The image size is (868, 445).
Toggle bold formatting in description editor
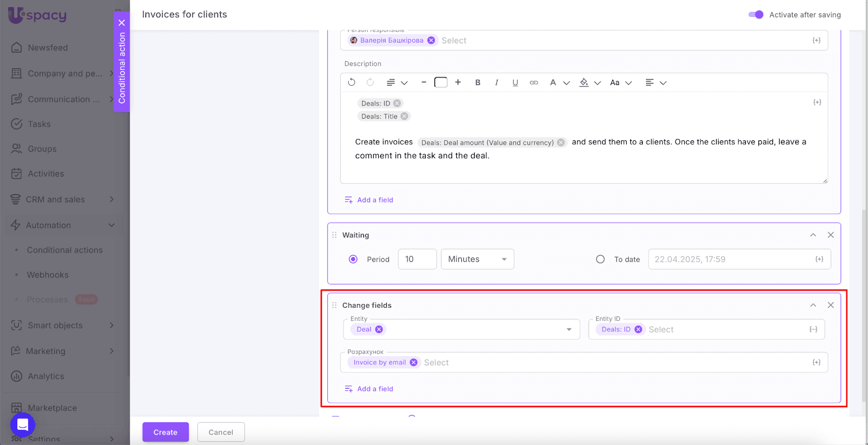[477, 82]
